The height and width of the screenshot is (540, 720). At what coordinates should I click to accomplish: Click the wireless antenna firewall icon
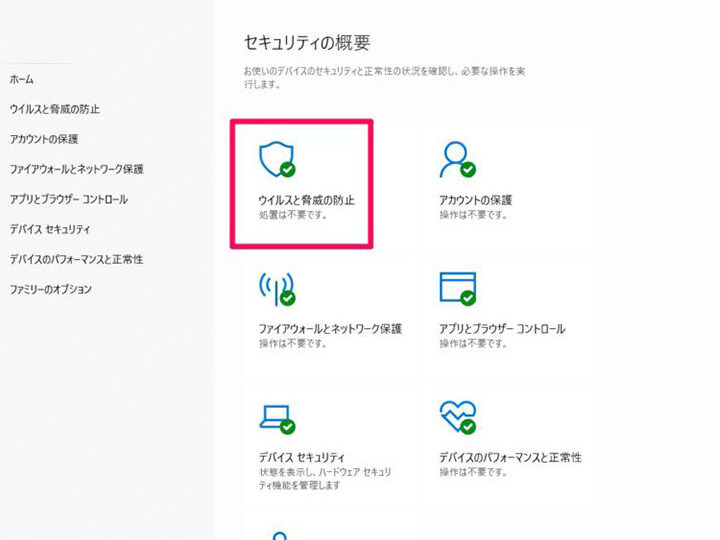[275, 287]
